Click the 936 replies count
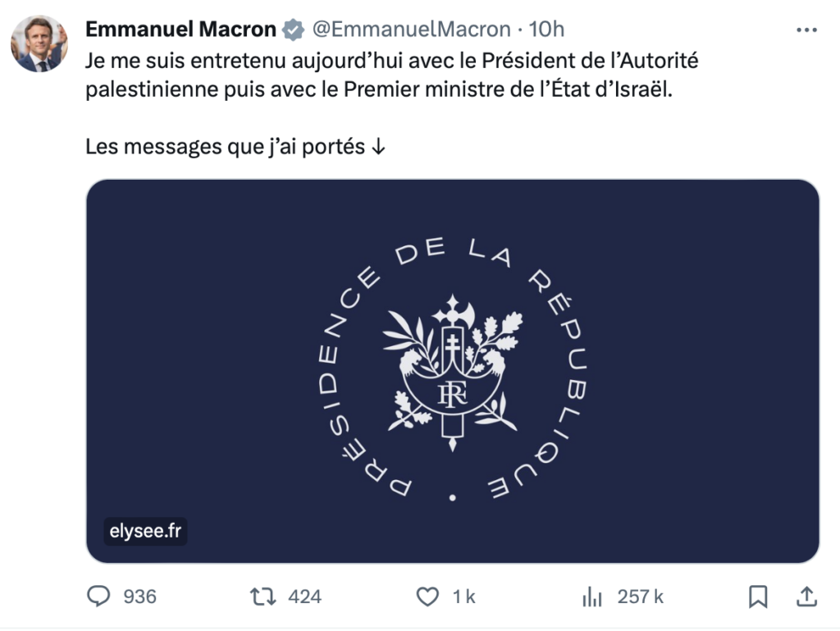The height and width of the screenshot is (631, 840). [x=139, y=597]
